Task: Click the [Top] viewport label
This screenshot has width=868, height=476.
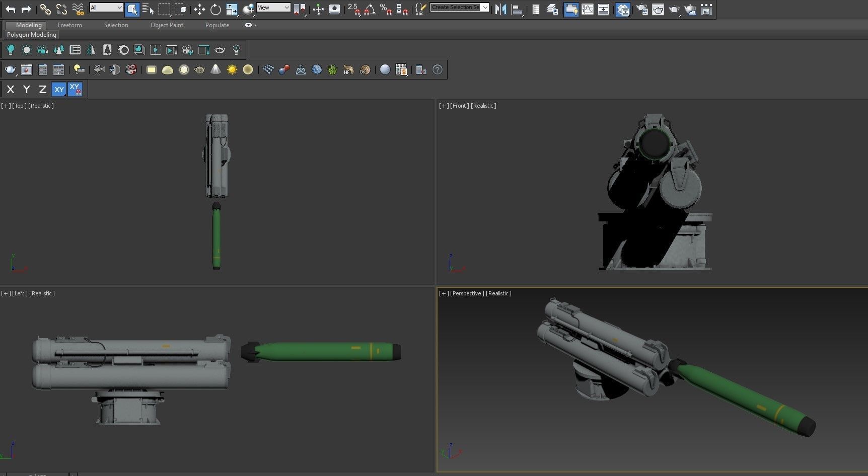Action: coord(19,106)
